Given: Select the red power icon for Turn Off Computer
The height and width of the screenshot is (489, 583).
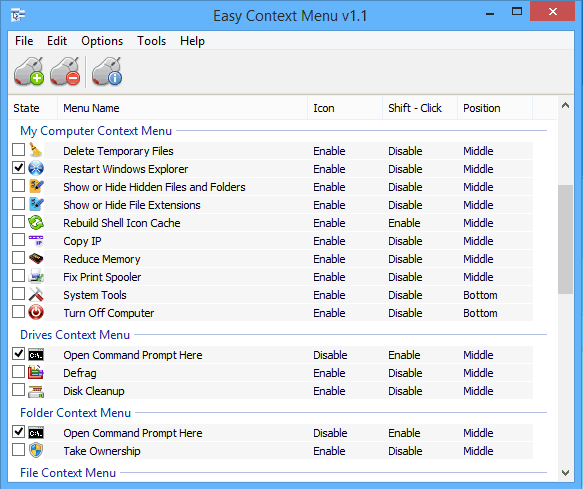Looking at the screenshot, I should point(36,312).
